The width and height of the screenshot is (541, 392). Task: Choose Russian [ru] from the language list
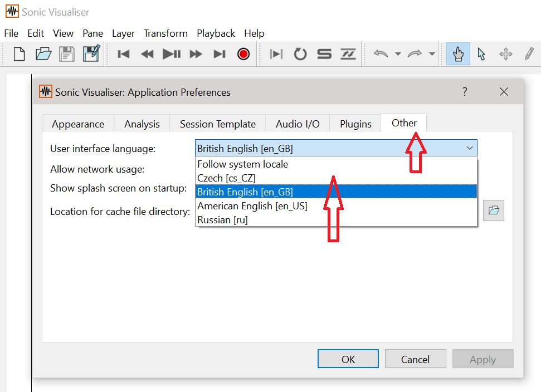click(336, 219)
